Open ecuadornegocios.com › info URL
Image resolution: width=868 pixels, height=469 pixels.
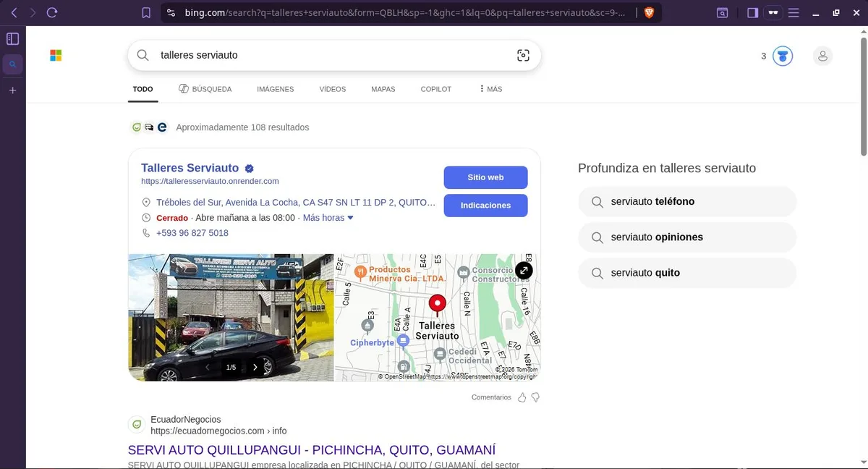(x=218, y=431)
